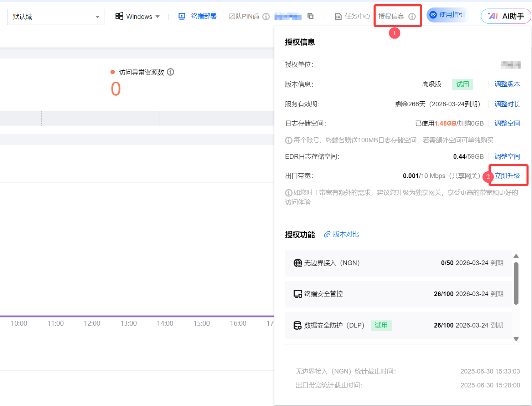This screenshot has height=406, width=532.
Task: Click 调整时长 to change service duration
Action: pos(507,104)
